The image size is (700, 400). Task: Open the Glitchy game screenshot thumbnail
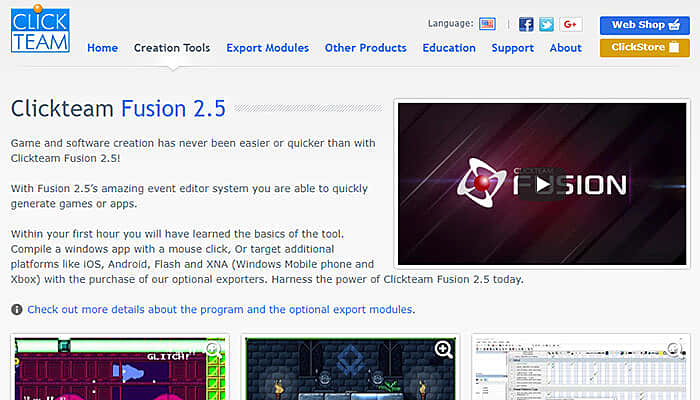point(120,368)
